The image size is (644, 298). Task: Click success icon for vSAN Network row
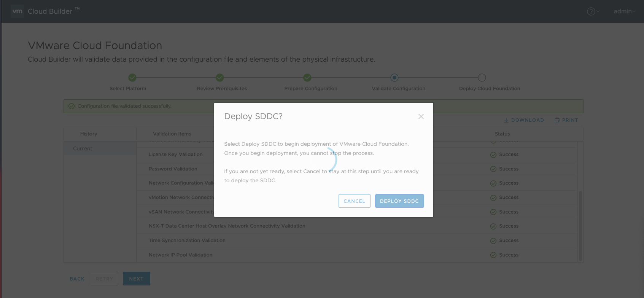coord(493,212)
